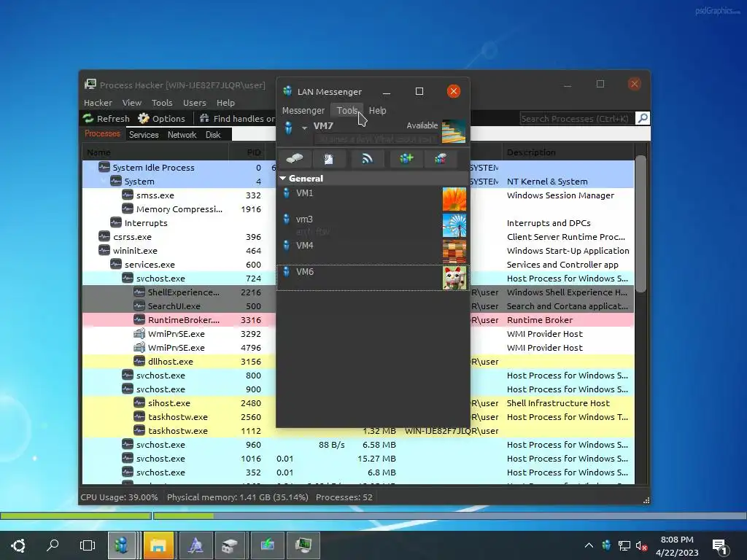The image size is (747, 560).
Task: Start a chat conversation in LAN Messenger
Action: tap(294, 158)
